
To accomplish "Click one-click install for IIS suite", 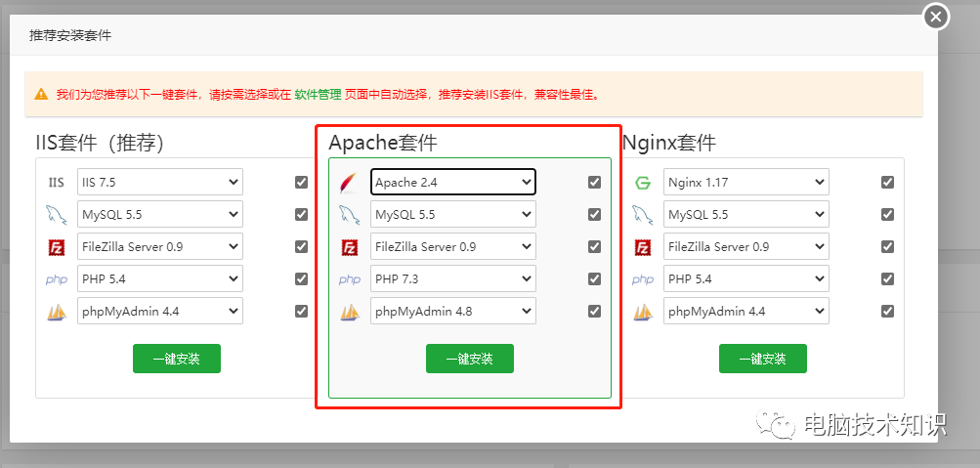I will click(x=176, y=359).
